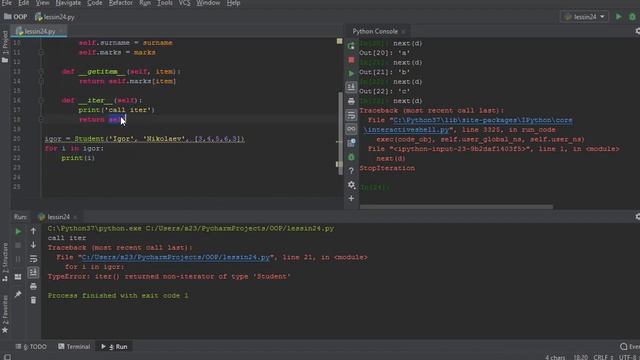
Task: Click the pause output icon in Run panel
Action: pos(18,259)
